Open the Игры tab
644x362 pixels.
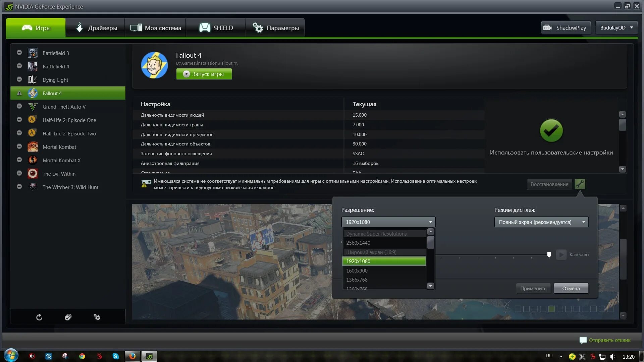pyautogui.click(x=36, y=28)
